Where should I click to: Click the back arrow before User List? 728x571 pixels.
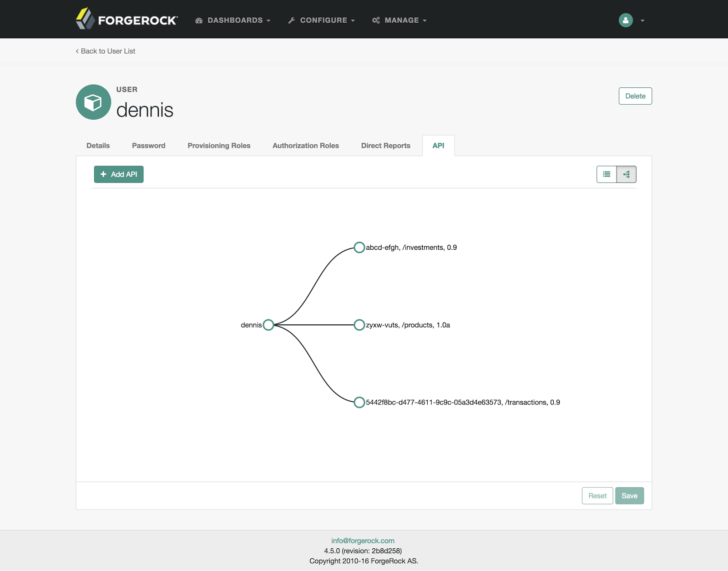pos(76,51)
